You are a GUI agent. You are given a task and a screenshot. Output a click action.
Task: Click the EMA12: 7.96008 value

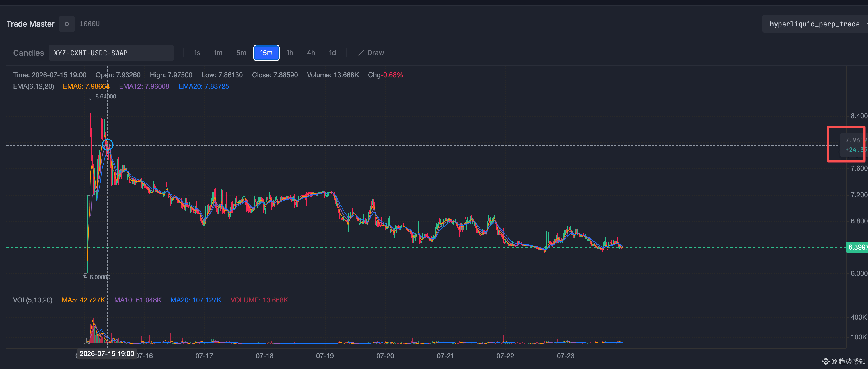(144, 86)
